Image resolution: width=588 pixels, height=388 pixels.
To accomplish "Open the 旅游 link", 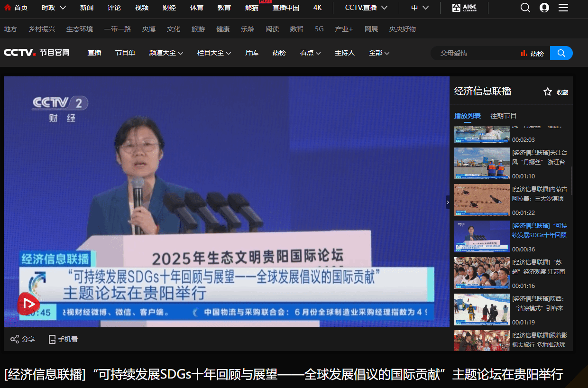I will [198, 29].
